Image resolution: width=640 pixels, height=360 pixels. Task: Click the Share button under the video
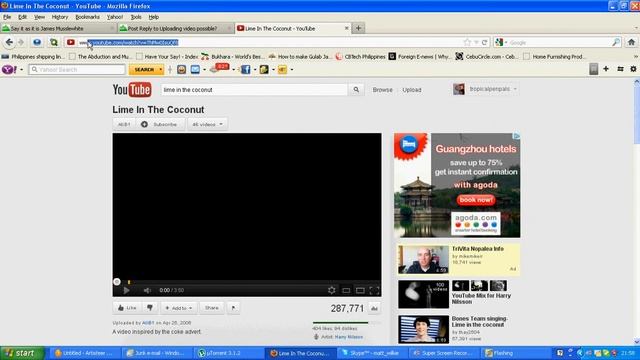click(211, 308)
